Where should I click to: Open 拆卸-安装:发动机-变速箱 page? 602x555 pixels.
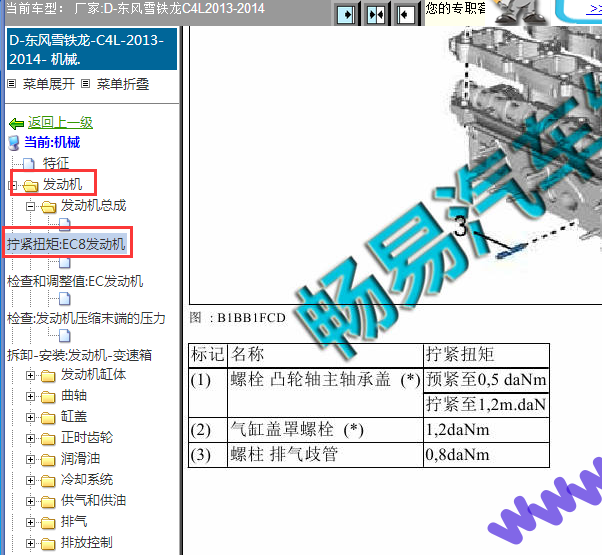pyautogui.click(x=79, y=355)
